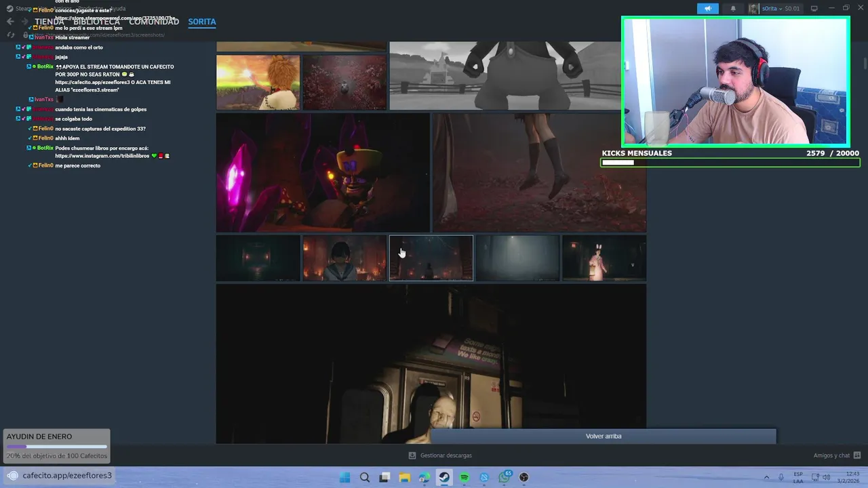Open Gestionar descargas
This screenshot has height=488, width=868.
446,455
